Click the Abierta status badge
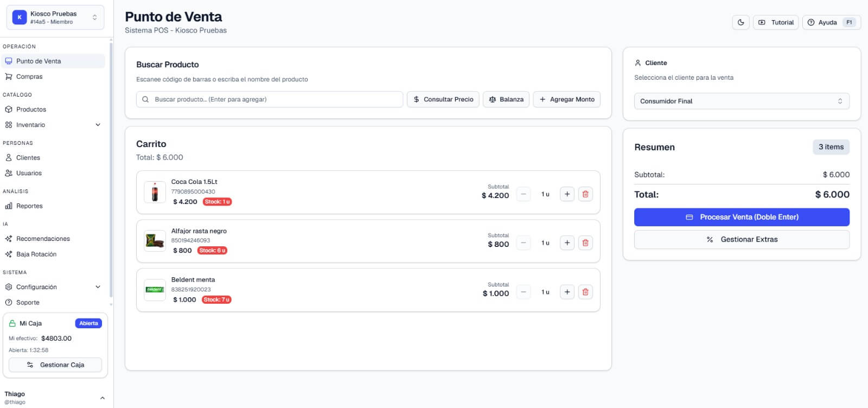The image size is (868, 408). [x=88, y=323]
